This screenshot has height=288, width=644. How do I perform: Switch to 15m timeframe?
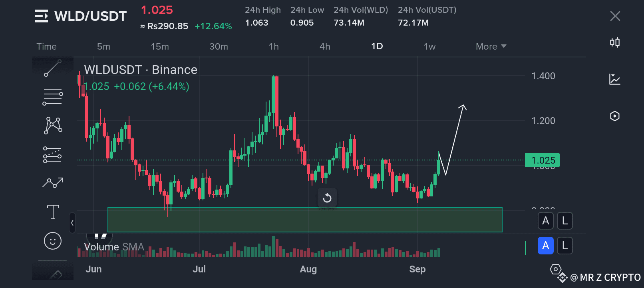pos(160,46)
